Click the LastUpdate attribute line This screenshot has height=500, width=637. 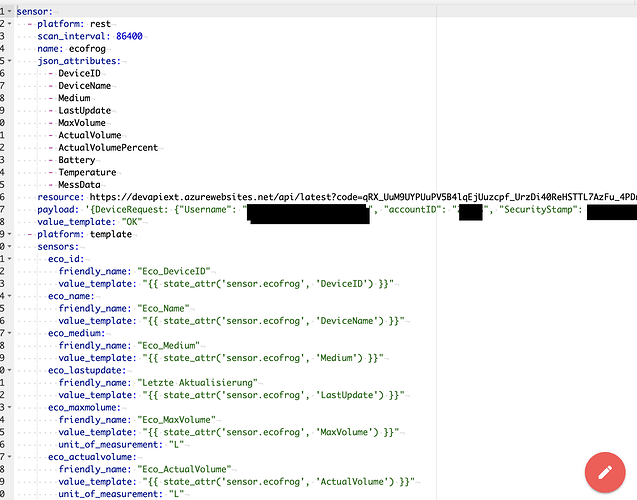click(84, 110)
